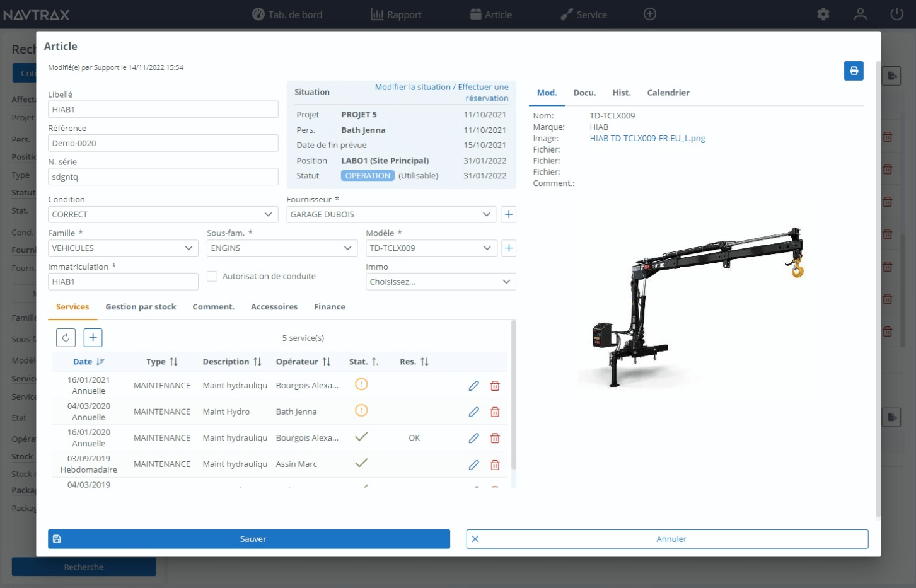916x588 pixels.
Task: Expand the Immo Choisissez dropdown
Action: click(x=440, y=282)
